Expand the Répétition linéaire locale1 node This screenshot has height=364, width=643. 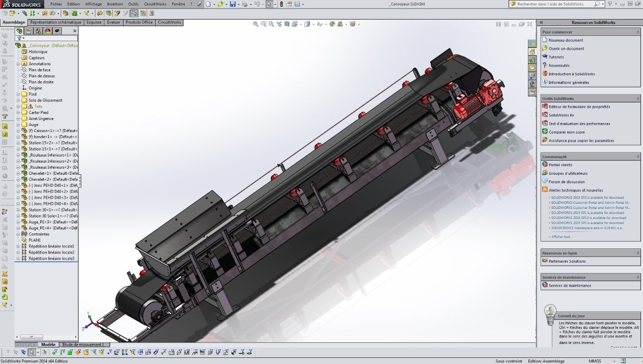tap(18, 246)
